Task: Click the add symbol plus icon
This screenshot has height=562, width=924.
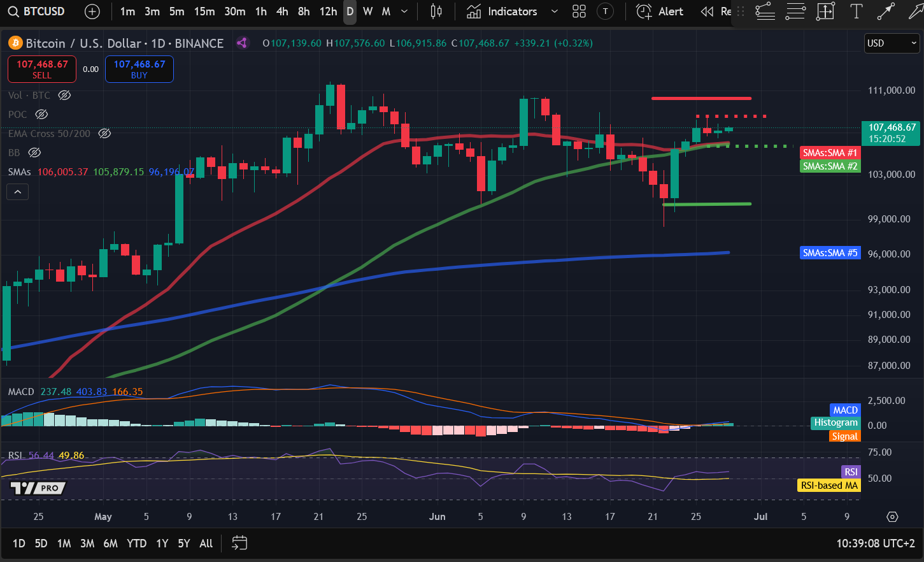Action: [x=92, y=11]
